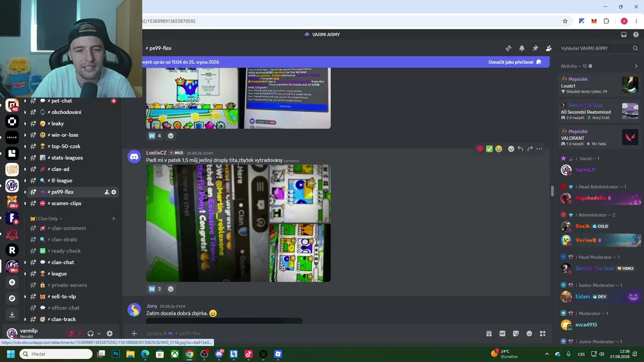Bookmark this page with the star icon
Image resolution: width=644 pixels, height=362 pixels.
click(x=565, y=21)
